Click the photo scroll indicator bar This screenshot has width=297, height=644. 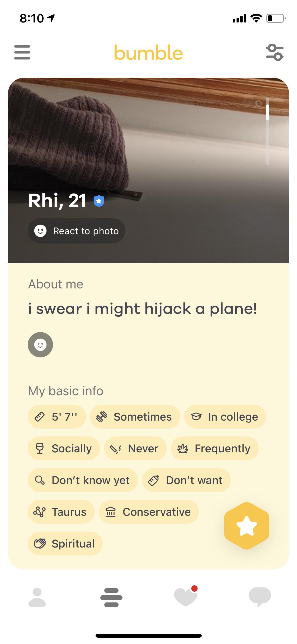tap(268, 131)
